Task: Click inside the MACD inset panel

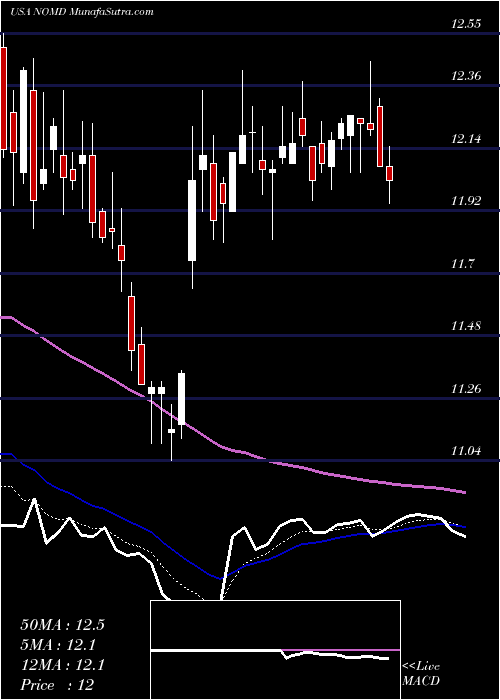Action: pos(275,650)
